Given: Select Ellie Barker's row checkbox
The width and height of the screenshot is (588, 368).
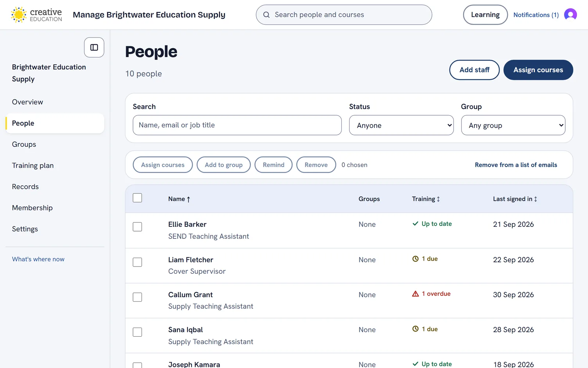Looking at the screenshot, I should tap(137, 227).
